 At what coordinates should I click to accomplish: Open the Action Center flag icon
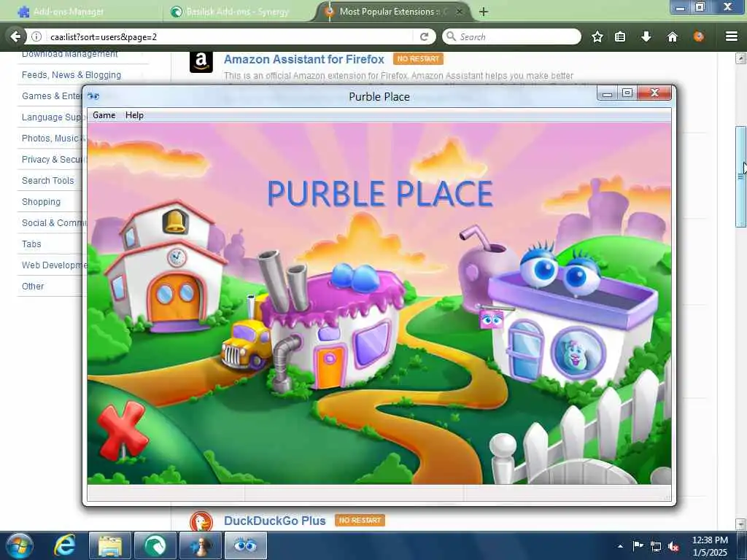[x=638, y=546]
